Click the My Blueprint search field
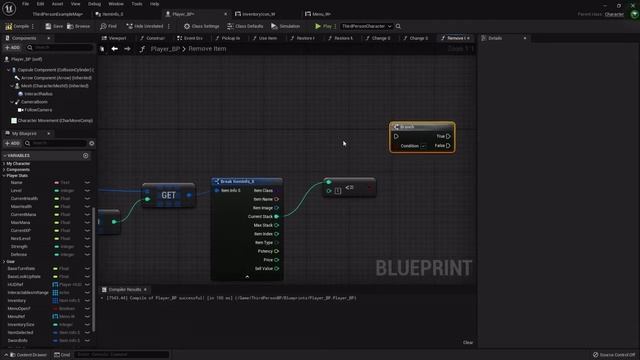This screenshot has height=360, width=640. (x=55, y=143)
